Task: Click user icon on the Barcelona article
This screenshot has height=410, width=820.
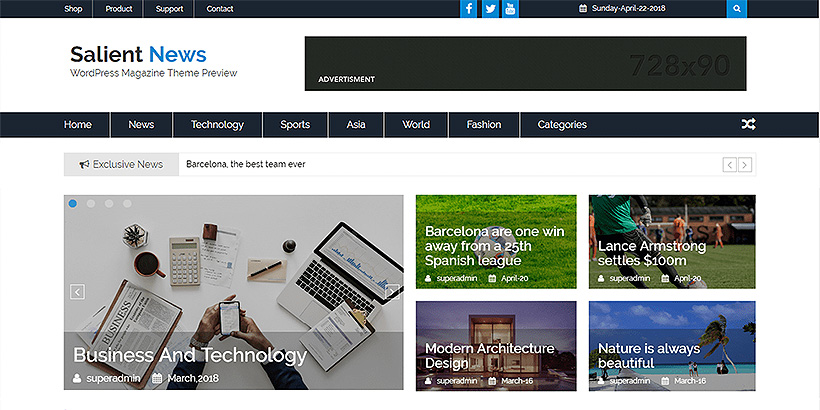Action: [x=429, y=279]
